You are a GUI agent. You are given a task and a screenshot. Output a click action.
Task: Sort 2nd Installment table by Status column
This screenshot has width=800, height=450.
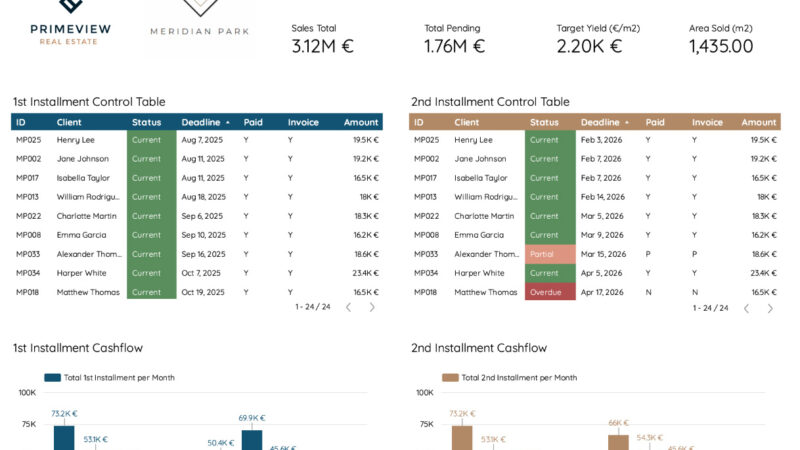point(544,122)
